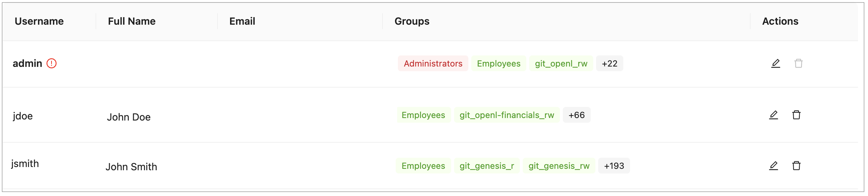This screenshot has height=196, width=868.
Task: Expand the +193 groups badge for jsmith
Action: pyautogui.click(x=614, y=166)
